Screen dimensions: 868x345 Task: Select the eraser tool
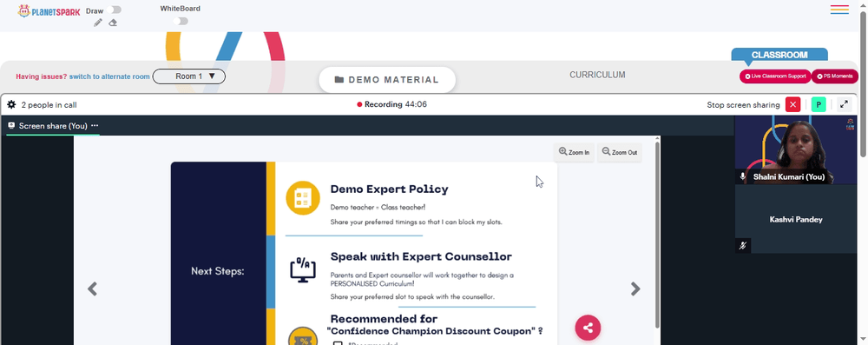pyautogui.click(x=113, y=23)
